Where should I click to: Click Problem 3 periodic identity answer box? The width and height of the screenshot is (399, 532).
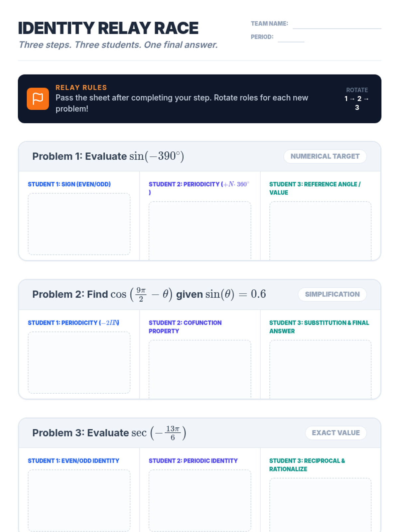200,500
